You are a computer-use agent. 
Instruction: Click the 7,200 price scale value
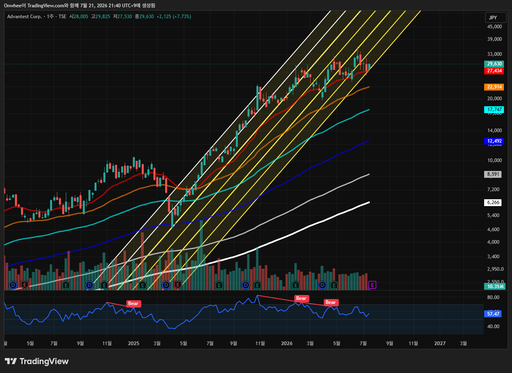(x=494, y=189)
